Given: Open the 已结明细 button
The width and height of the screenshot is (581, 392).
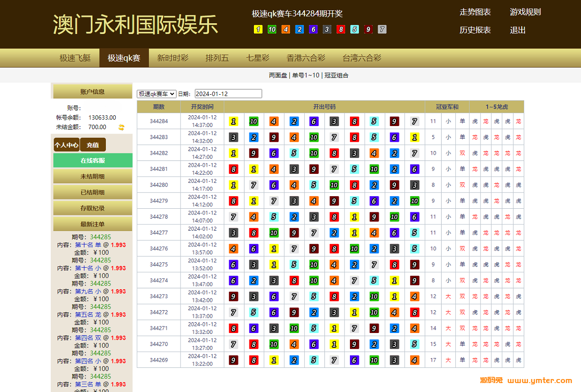Looking at the screenshot, I should [x=93, y=192].
